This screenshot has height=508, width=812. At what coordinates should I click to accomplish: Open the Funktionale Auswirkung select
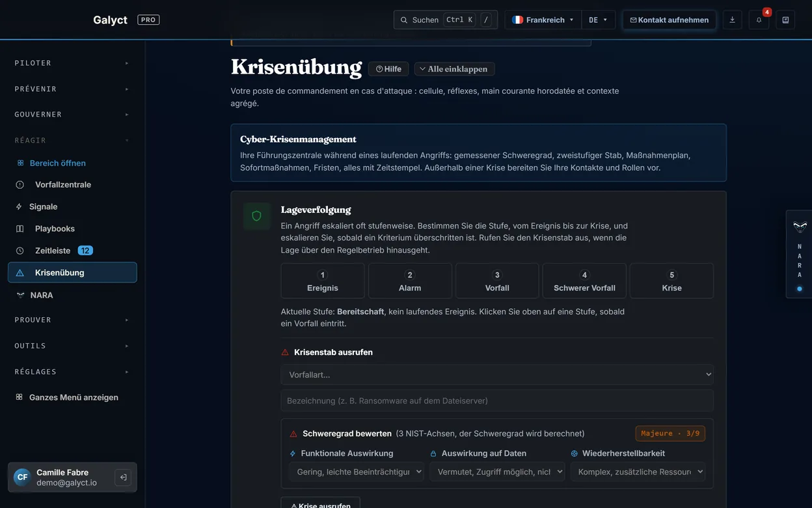coord(356,472)
